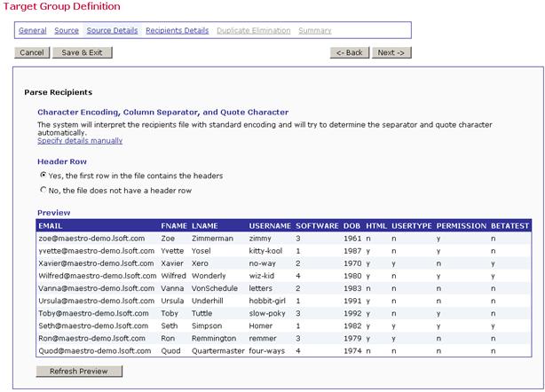Click the DOB value 1974
This screenshot has width=545, height=392.
click(352, 351)
